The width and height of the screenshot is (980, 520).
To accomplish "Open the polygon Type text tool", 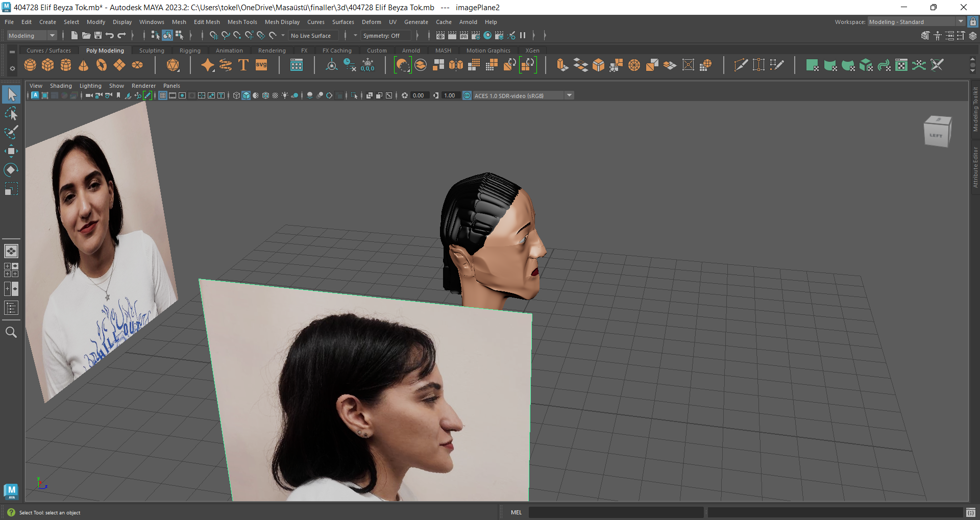I will [243, 65].
